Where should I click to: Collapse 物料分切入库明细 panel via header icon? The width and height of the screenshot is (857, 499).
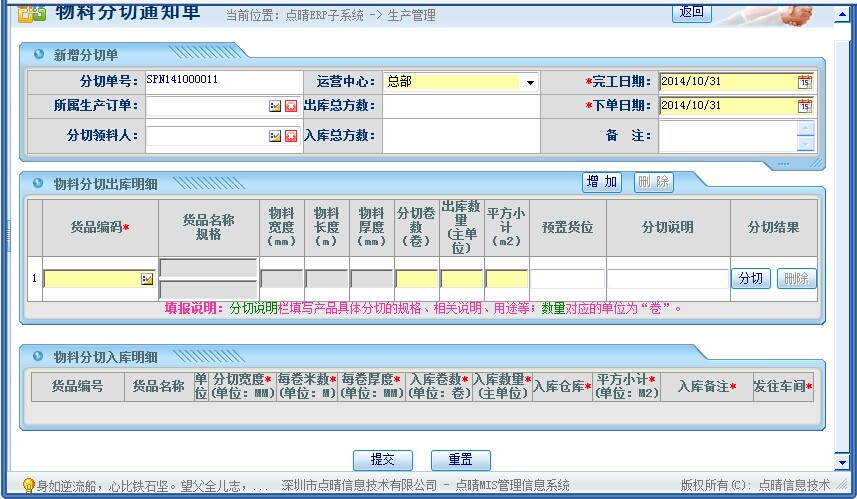coord(39,356)
